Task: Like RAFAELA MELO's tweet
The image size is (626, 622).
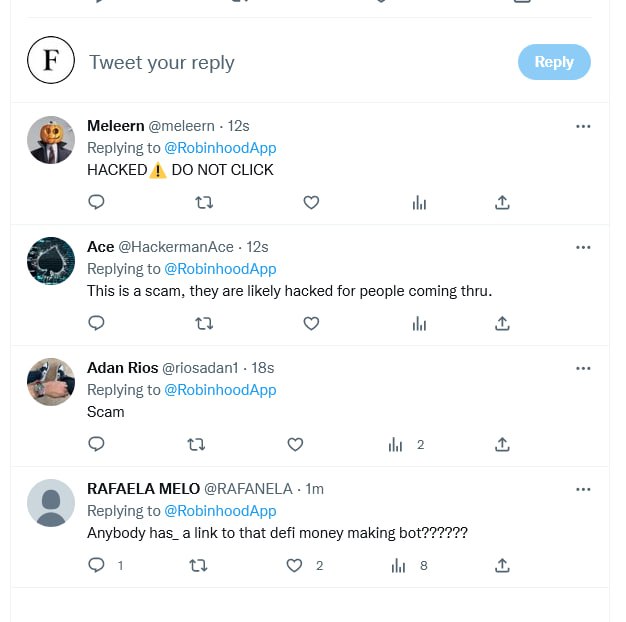Action: click(x=294, y=565)
